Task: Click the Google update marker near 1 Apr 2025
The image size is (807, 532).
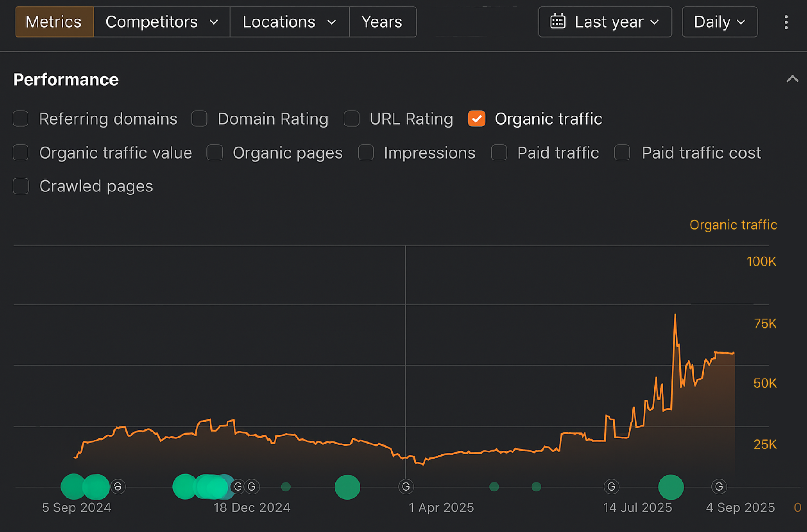Action: [x=406, y=487]
